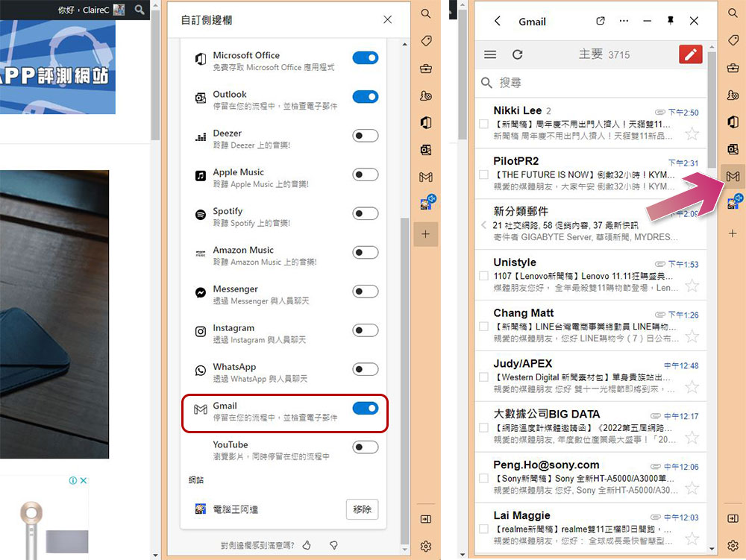This screenshot has width=746, height=560.
Task: Open the Peng.Ho@sony.com email
Action: (590, 477)
